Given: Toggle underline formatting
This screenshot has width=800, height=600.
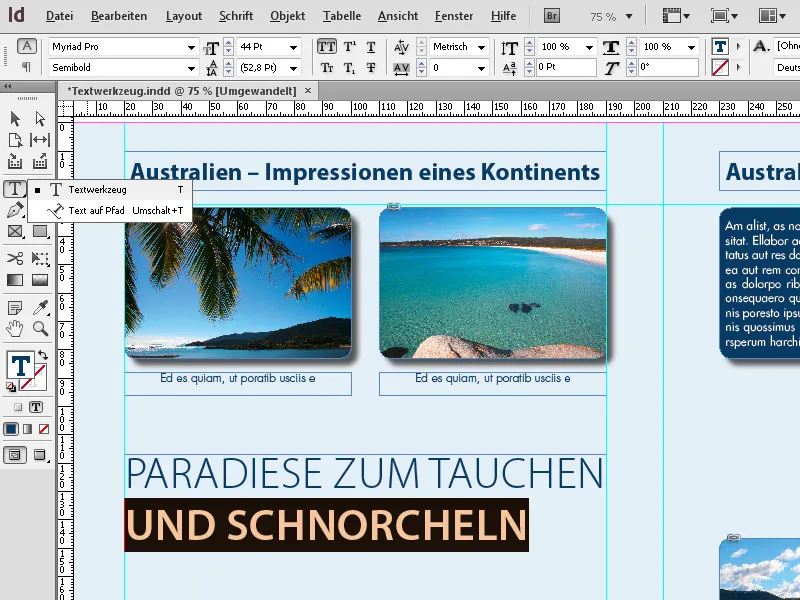Looking at the screenshot, I should [371, 47].
